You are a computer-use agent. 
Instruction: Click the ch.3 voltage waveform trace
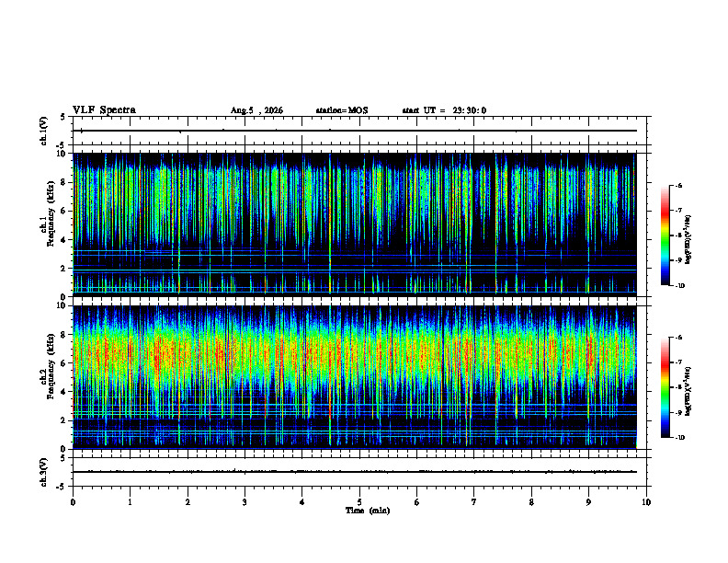[x=355, y=472]
